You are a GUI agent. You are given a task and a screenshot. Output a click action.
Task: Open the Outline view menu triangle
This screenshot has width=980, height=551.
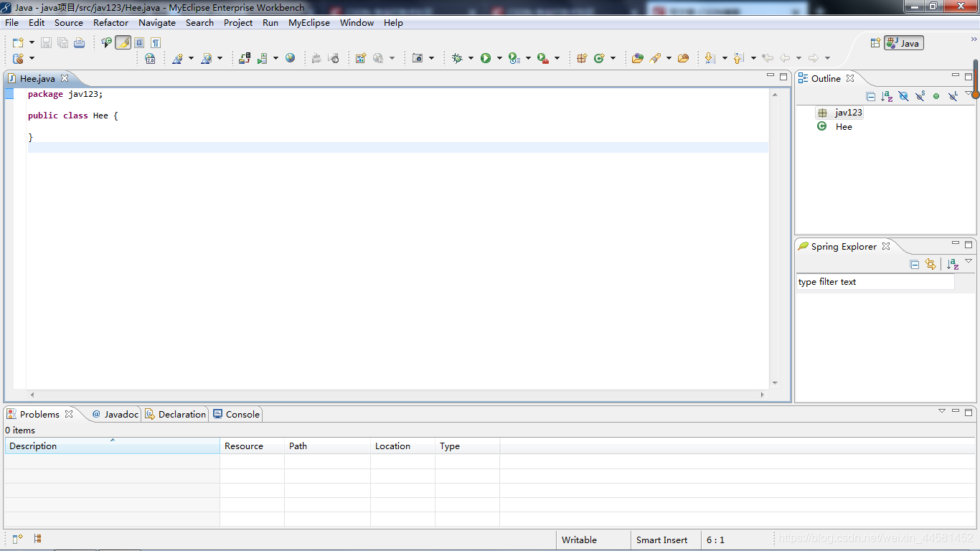[x=969, y=93]
